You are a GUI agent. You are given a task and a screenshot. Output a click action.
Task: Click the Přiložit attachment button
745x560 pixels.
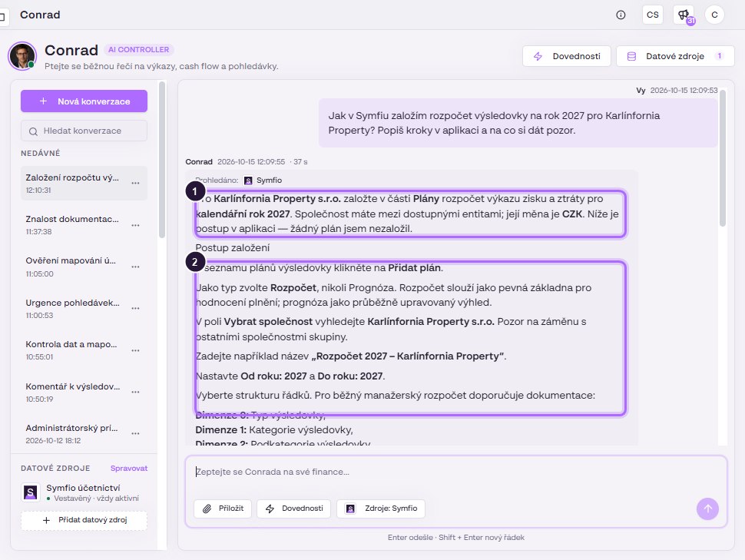point(223,509)
